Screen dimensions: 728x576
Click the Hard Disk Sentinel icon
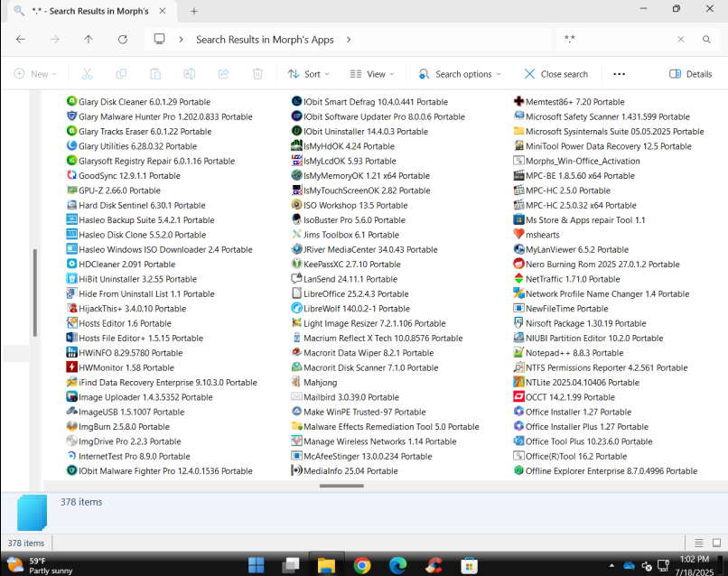coord(71,205)
